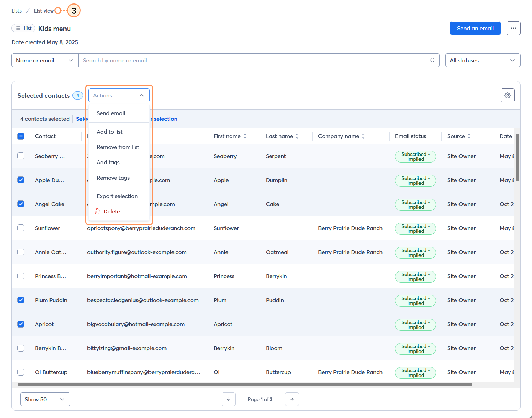Click the search by name or email field
Screen dimensions: 532x418
click(244, 60)
